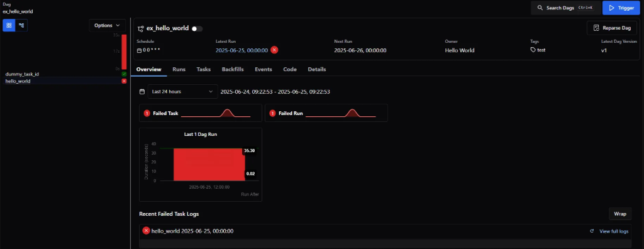The image size is (644, 249).
Task: Click the 0.02 duration label in chart
Action: tap(250, 174)
